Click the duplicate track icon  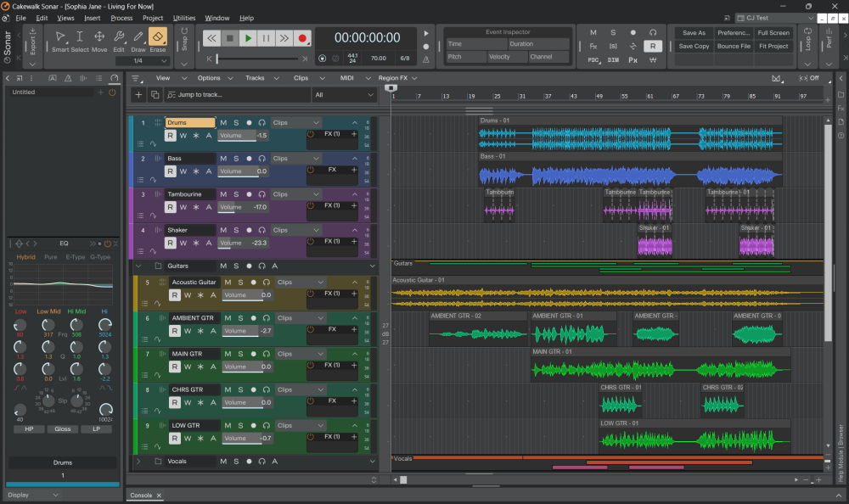click(x=155, y=95)
